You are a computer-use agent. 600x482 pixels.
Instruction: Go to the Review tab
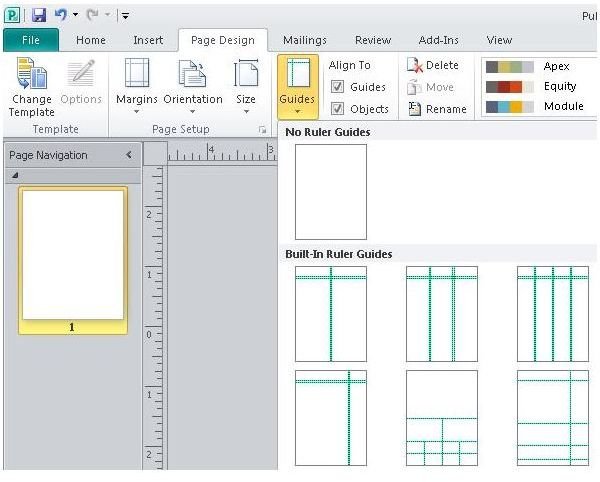point(373,40)
